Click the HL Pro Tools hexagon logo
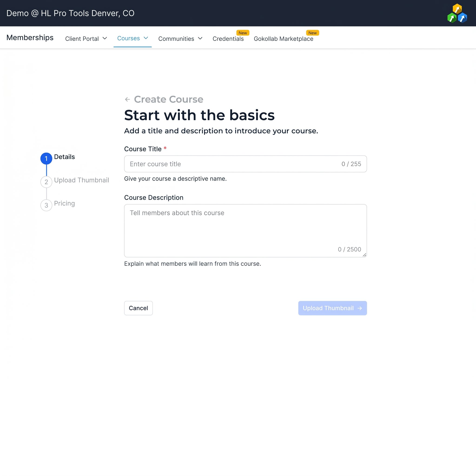476x476 pixels. [457, 13]
